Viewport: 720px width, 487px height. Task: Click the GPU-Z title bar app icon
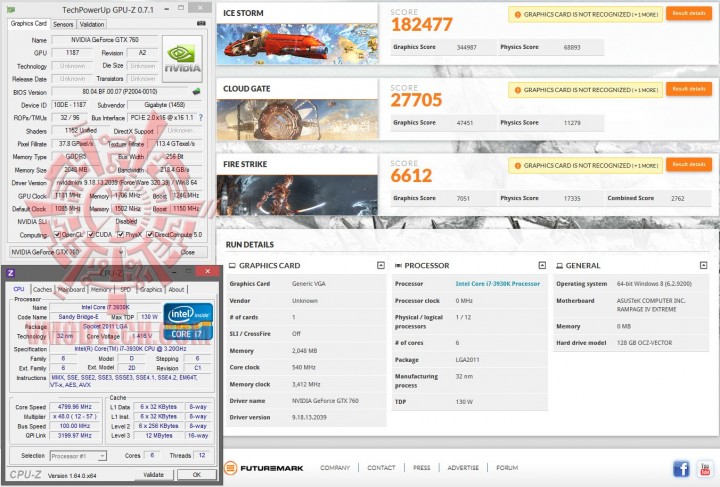click(x=11, y=9)
